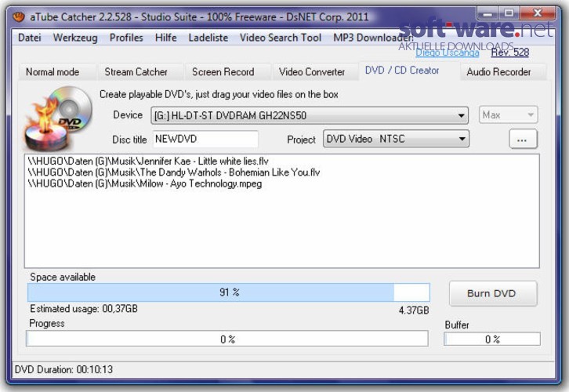The width and height of the screenshot is (569, 392).
Task: Click the Estimated usage 00,37GB text
Action: pos(84,309)
